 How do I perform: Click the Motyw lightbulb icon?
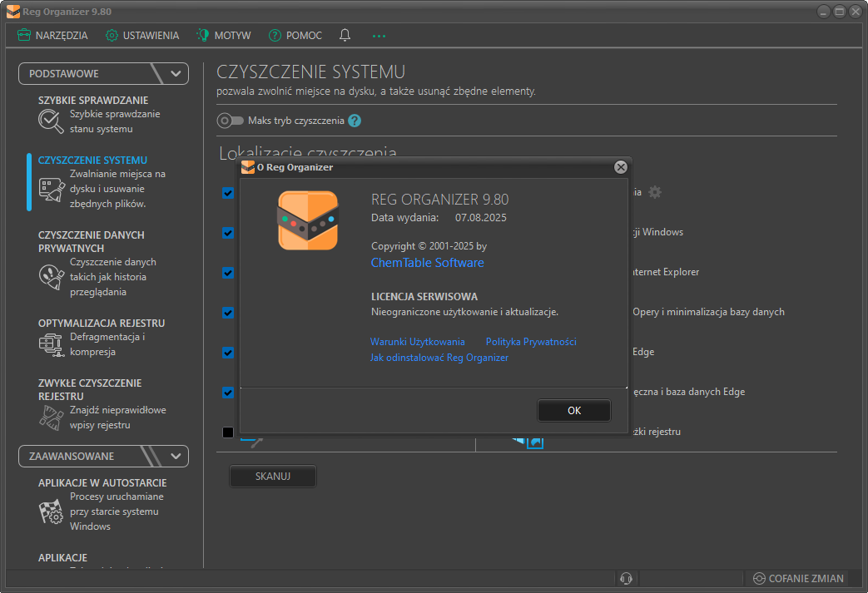tap(202, 36)
